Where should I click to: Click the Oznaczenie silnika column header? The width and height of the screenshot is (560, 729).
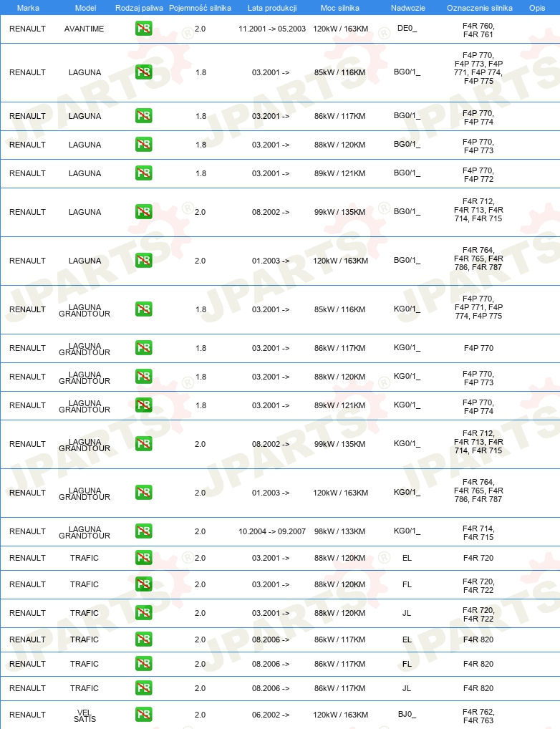480,8
